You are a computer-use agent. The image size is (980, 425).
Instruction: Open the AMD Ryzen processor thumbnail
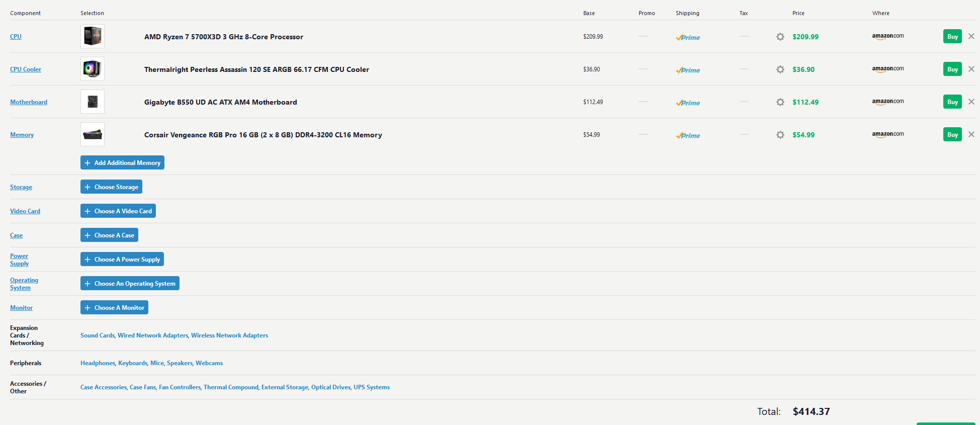[93, 36]
